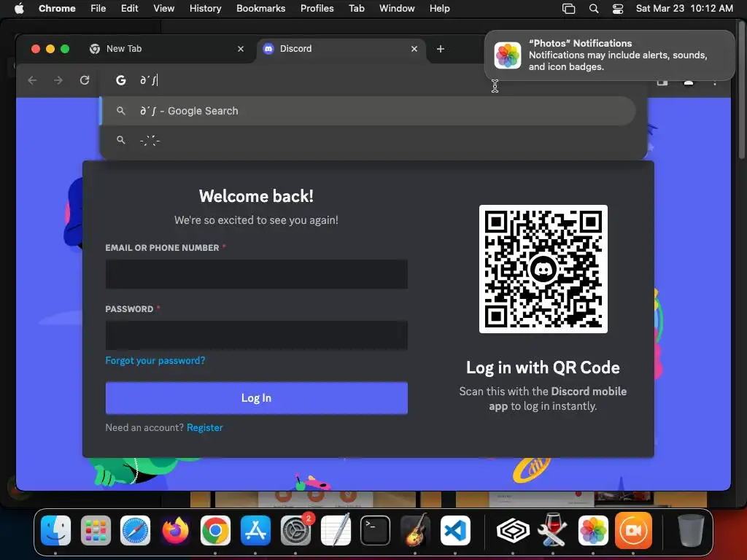Click the Photos notification icon
Image resolution: width=747 pixels, height=560 pixels.
pos(508,55)
